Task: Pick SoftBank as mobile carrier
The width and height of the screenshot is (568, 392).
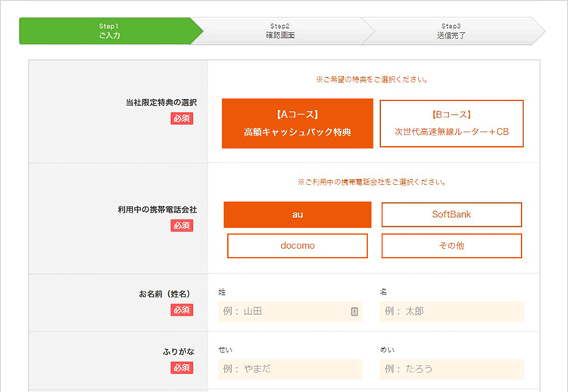Action: (451, 214)
